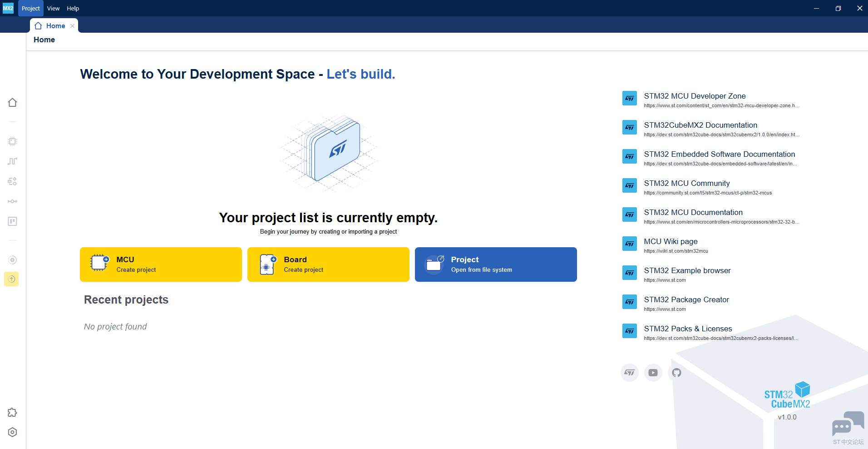
Task: Open the STM32 MCU Documentation link
Action: coord(693,212)
